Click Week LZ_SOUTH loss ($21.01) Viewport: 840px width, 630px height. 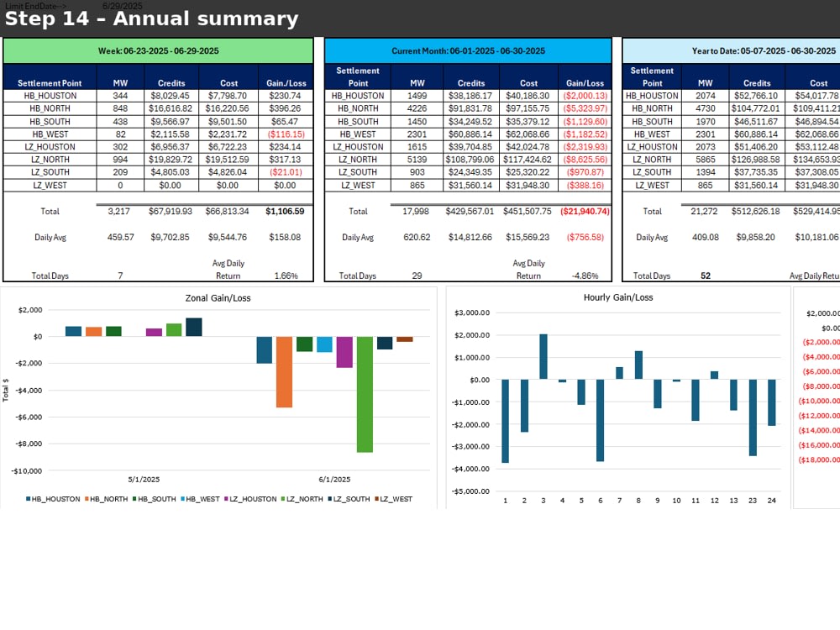(286, 172)
